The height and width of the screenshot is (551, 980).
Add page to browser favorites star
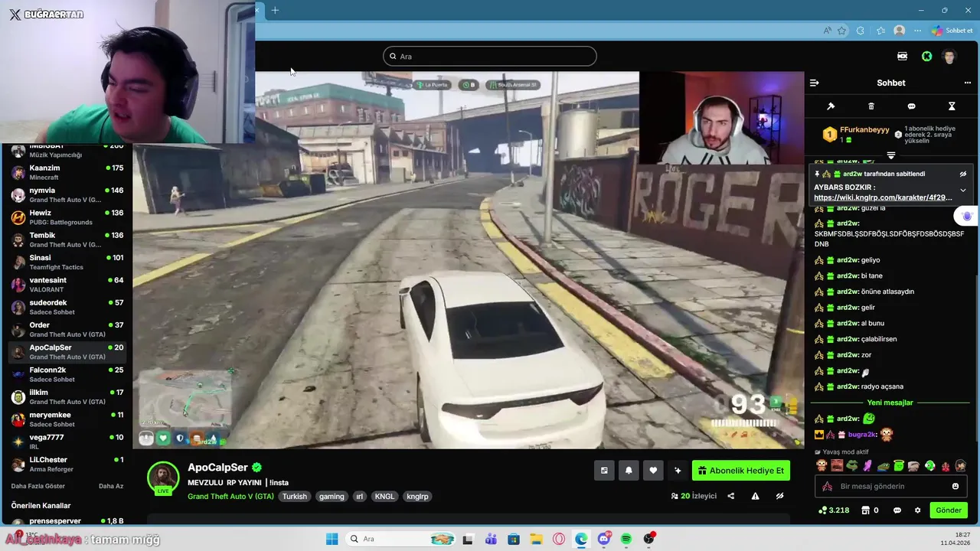[x=842, y=31]
